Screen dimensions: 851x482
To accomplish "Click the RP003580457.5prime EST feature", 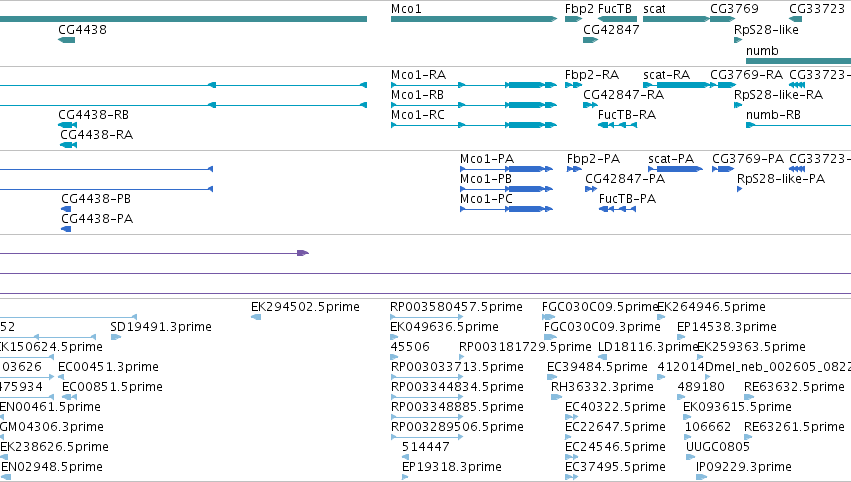I will pyautogui.click(x=427, y=317).
